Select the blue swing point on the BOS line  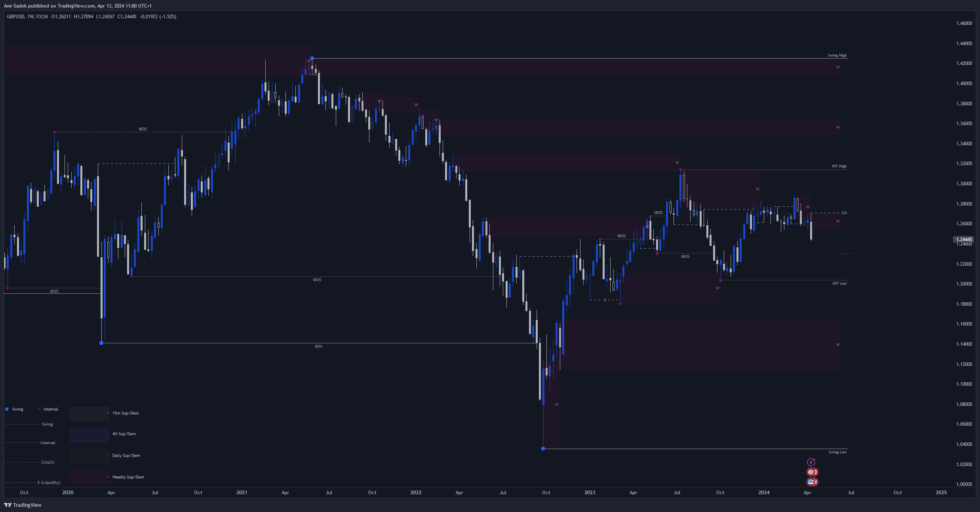pos(101,343)
